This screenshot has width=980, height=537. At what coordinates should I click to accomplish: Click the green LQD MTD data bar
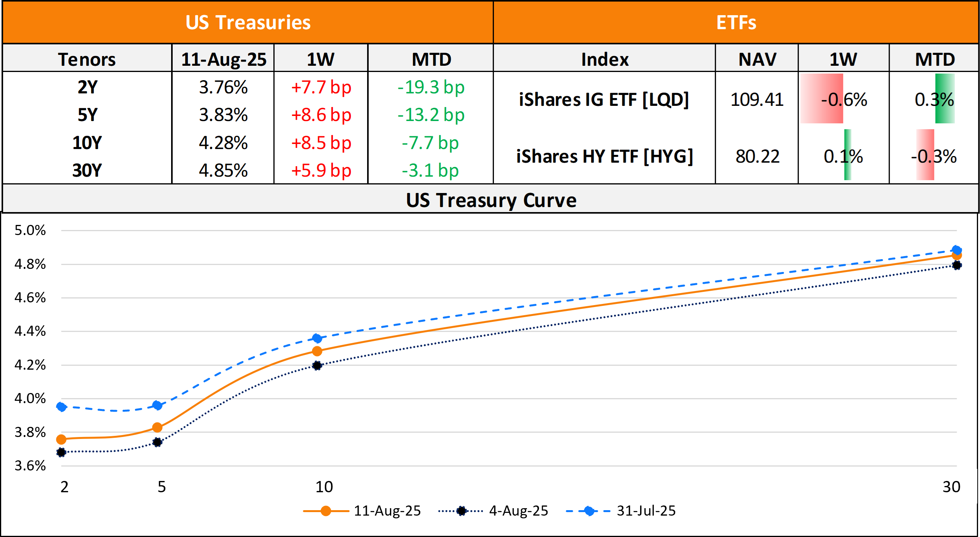[945, 98]
